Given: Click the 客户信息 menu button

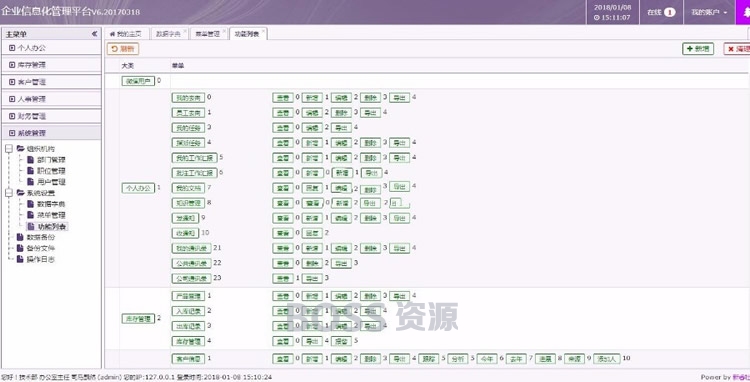Looking at the screenshot, I should pyautogui.click(x=188, y=359).
